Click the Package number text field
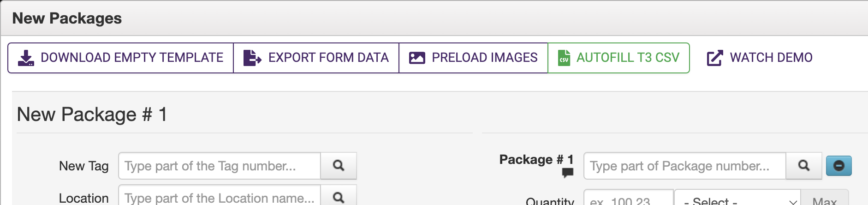Viewport: 868px width, 205px height. 684,166
